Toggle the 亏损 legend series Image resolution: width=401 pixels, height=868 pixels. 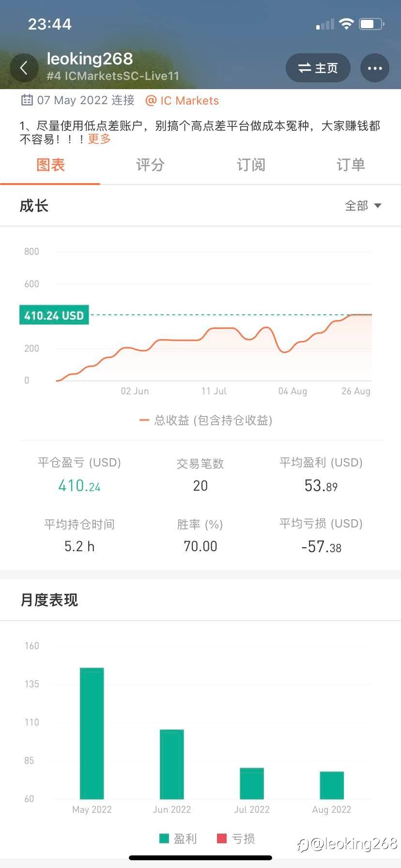click(236, 838)
